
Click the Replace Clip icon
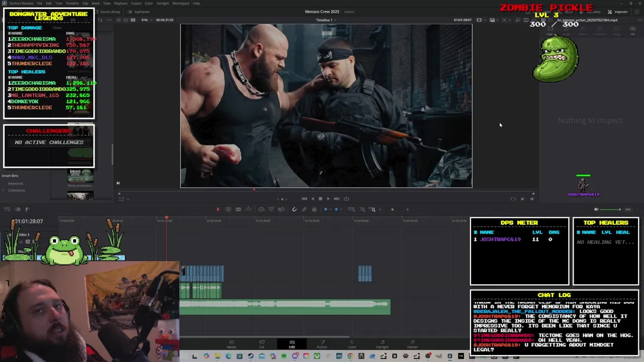point(281,209)
